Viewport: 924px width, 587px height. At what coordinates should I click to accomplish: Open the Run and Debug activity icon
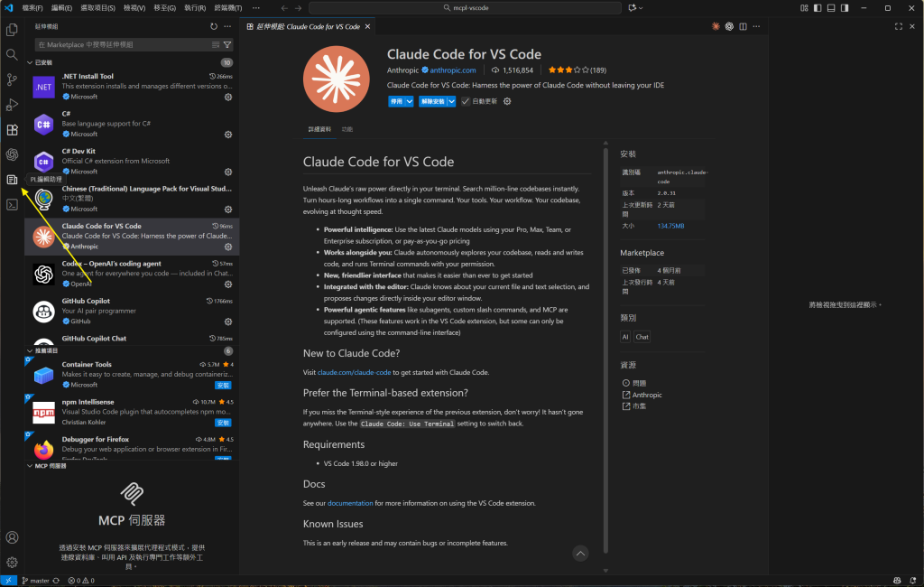click(x=12, y=105)
